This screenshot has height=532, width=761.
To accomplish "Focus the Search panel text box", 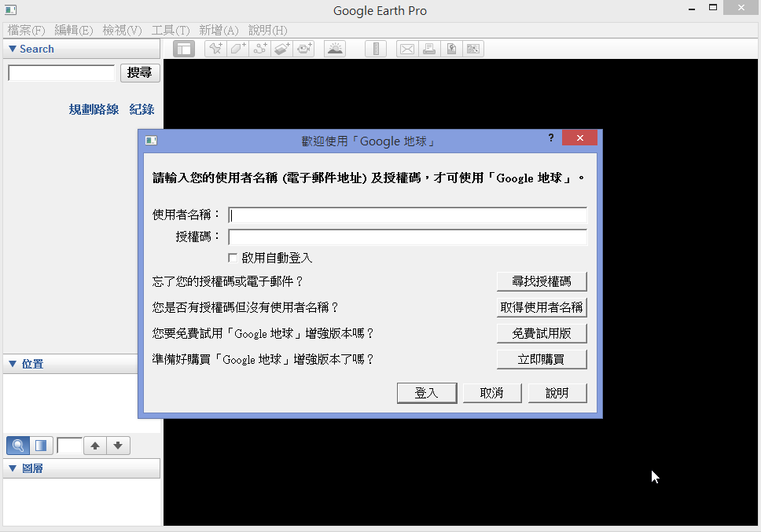I will click(61, 73).
